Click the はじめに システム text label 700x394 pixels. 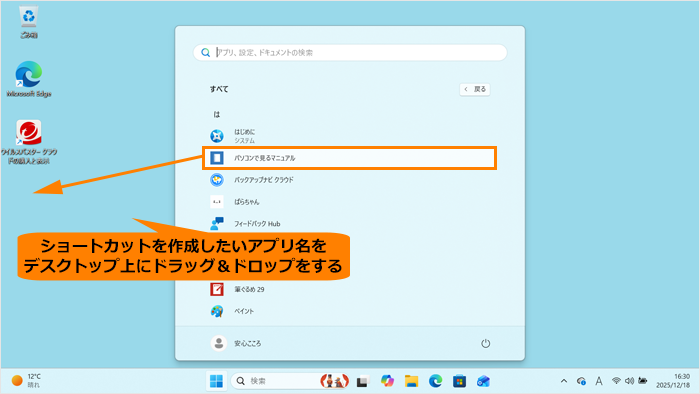[245, 136]
